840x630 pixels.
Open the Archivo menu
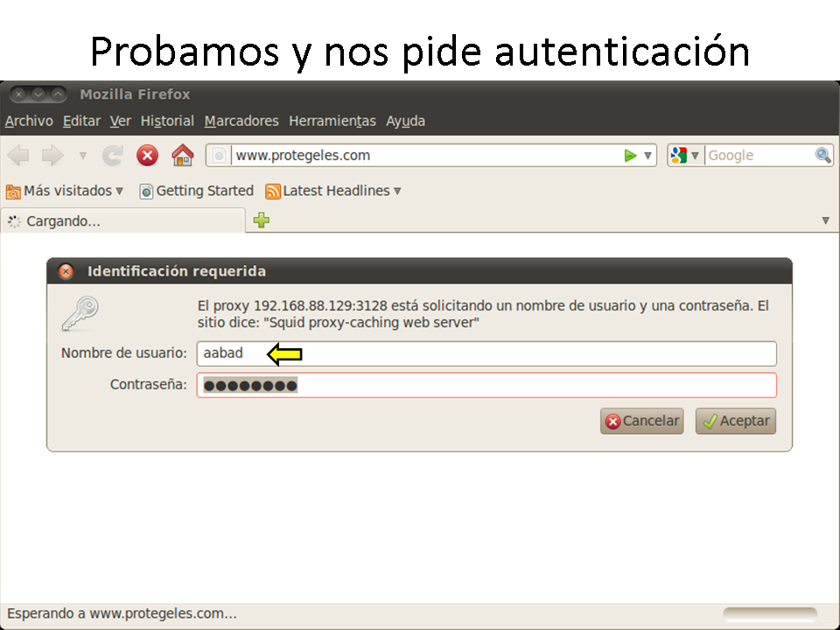29,121
